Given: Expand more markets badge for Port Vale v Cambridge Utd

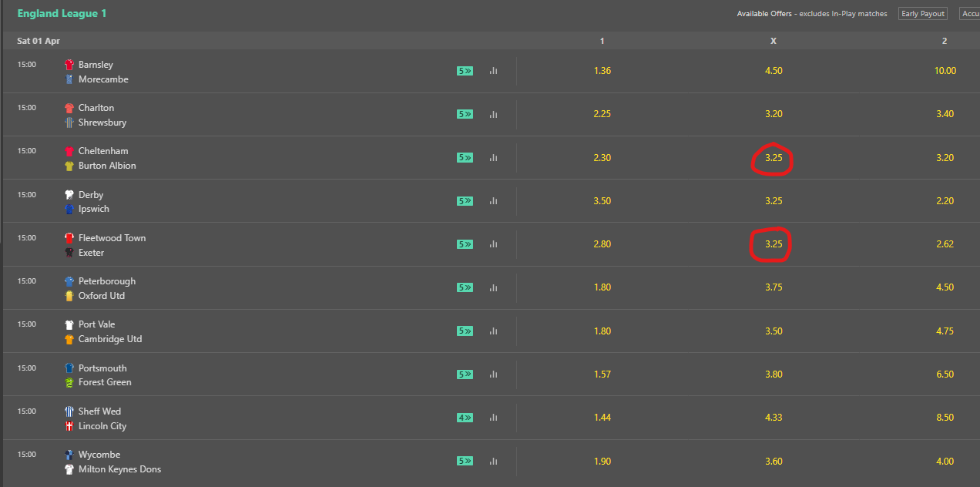Looking at the screenshot, I should (x=465, y=331).
